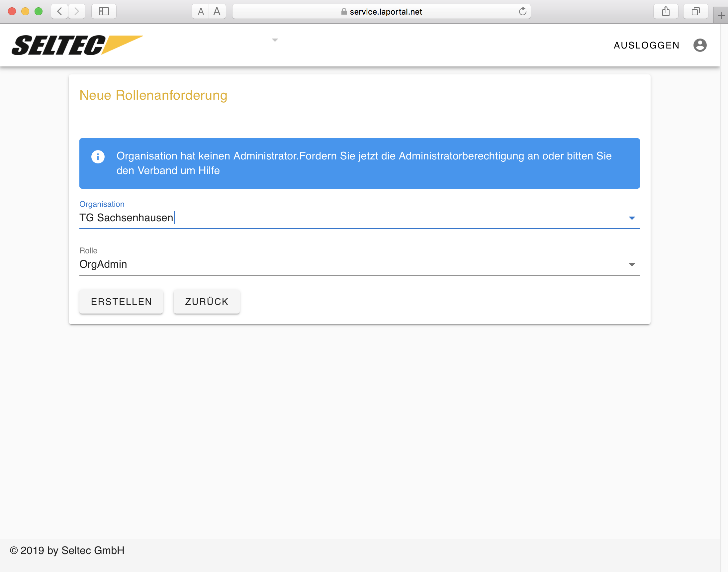
Task: Maximize the window with the green button
Action: (39, 11)
